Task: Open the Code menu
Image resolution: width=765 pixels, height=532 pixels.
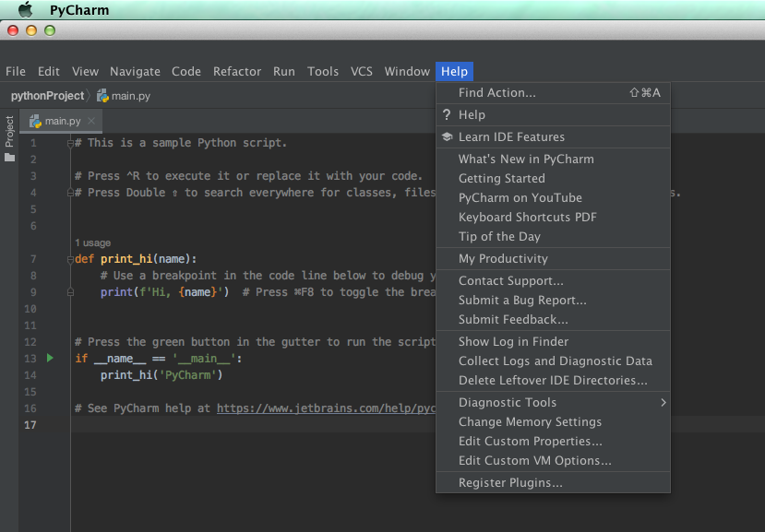Action: tap(186, 71)
